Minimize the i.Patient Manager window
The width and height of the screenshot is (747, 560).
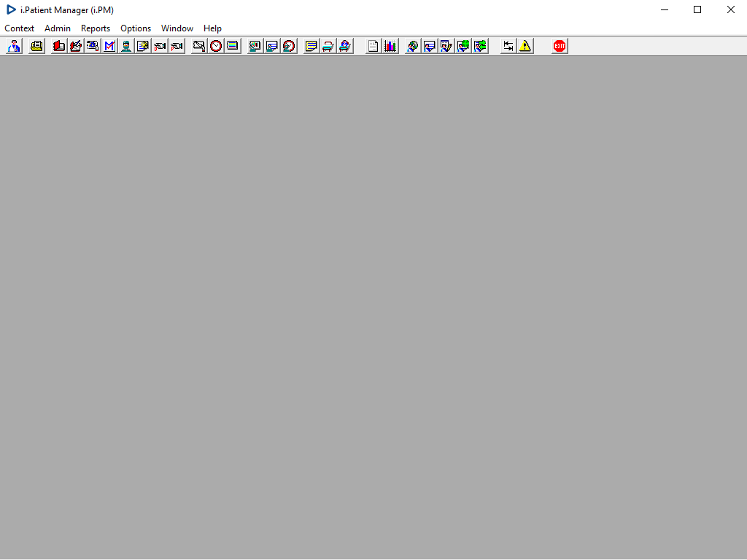click(x=665, y=9)
